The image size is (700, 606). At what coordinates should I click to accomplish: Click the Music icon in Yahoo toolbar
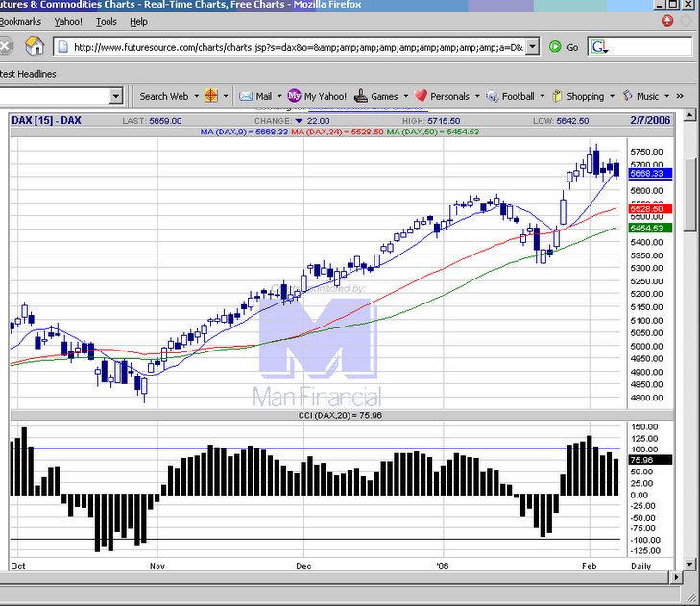628,96
